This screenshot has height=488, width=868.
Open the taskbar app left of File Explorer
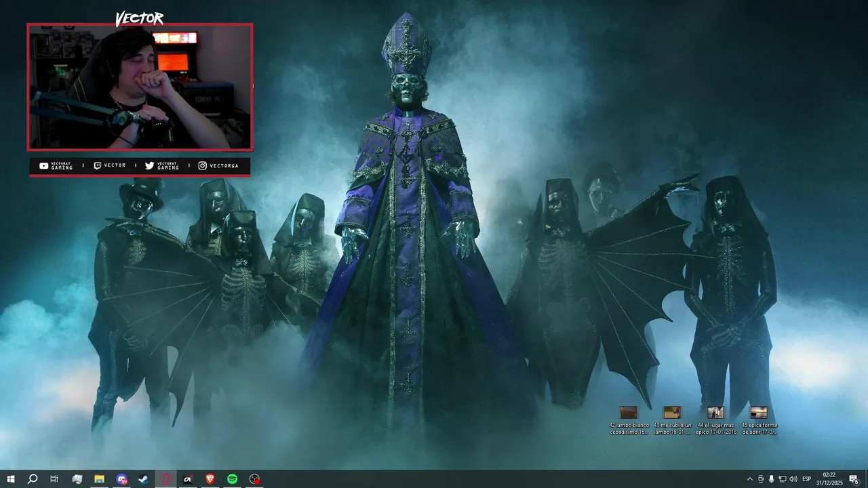coord(77,479)
